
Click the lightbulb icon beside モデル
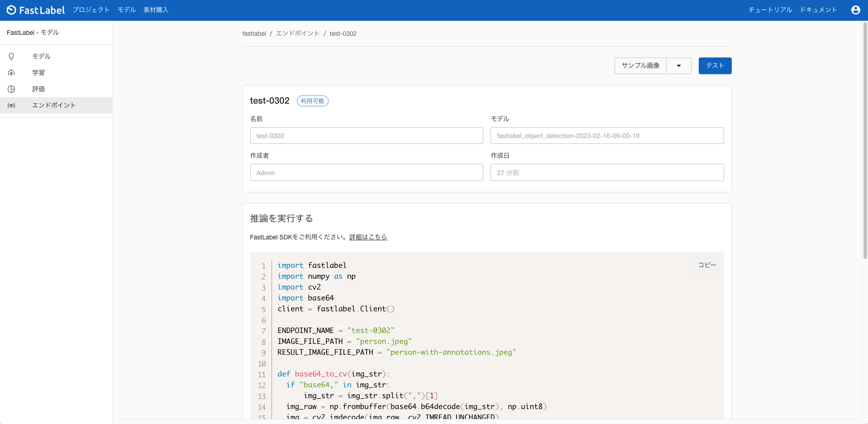coord(11,57)
